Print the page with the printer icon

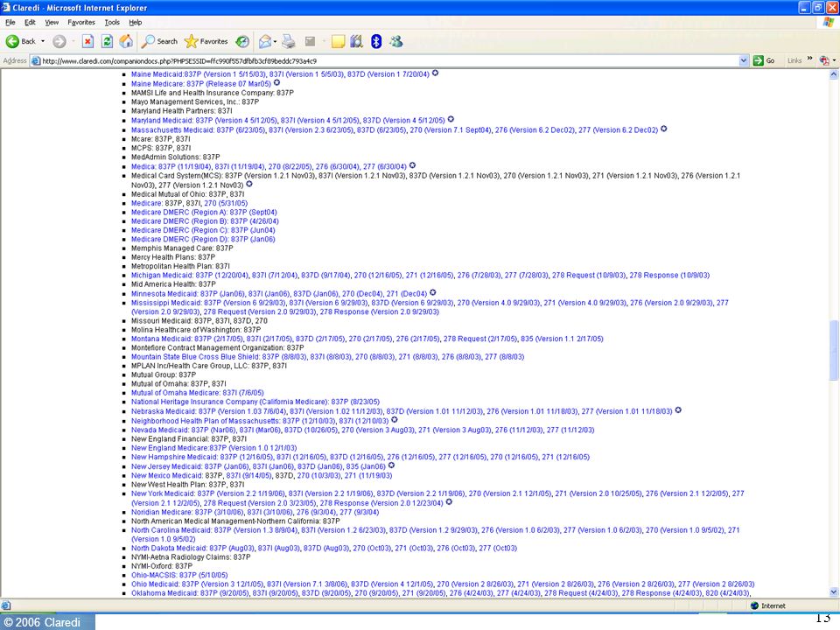[x=289, y=41]
